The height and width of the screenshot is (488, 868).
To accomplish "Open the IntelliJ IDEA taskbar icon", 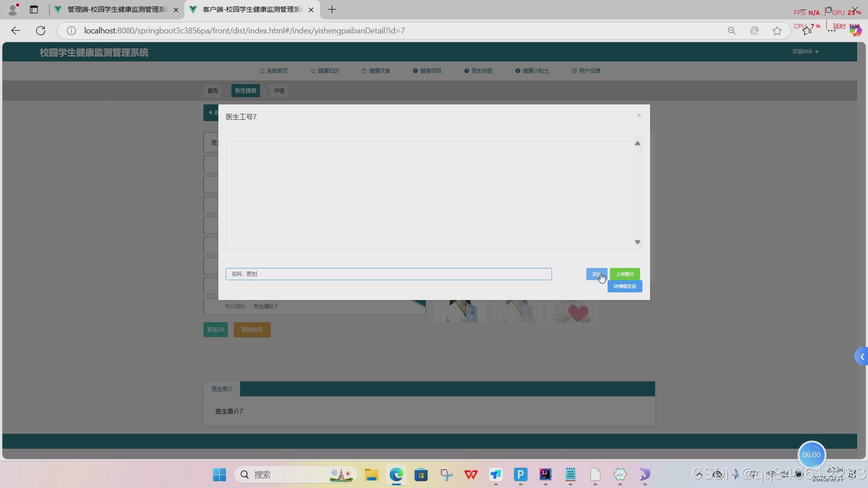I will tap(545, 474).
